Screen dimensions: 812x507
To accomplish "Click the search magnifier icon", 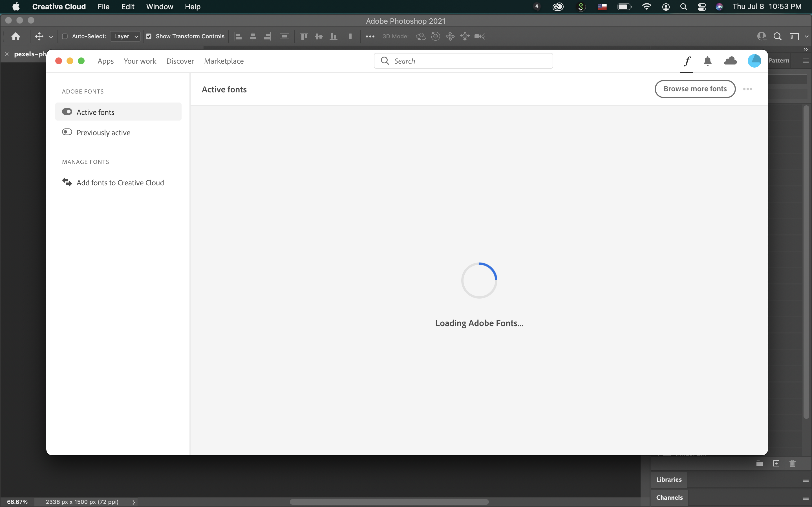I will point(385,61).
